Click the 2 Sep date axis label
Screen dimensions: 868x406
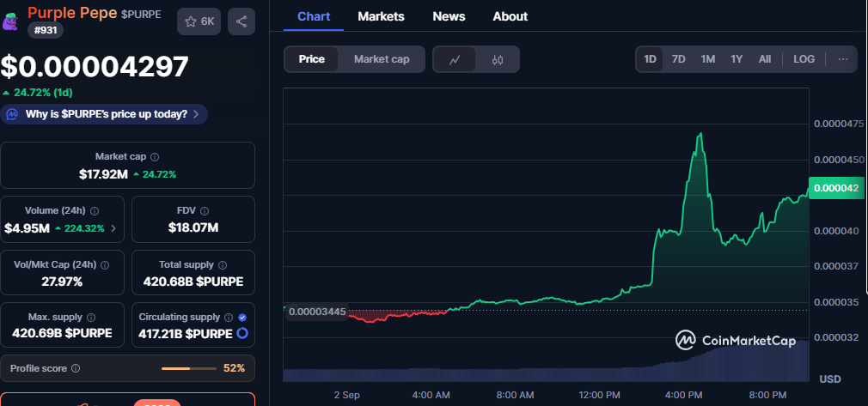347,395
